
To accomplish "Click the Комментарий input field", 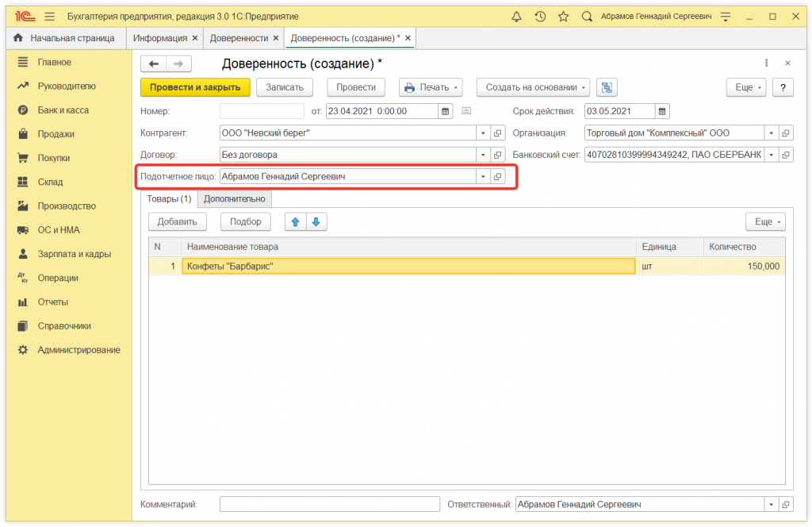I will [329, 504].
